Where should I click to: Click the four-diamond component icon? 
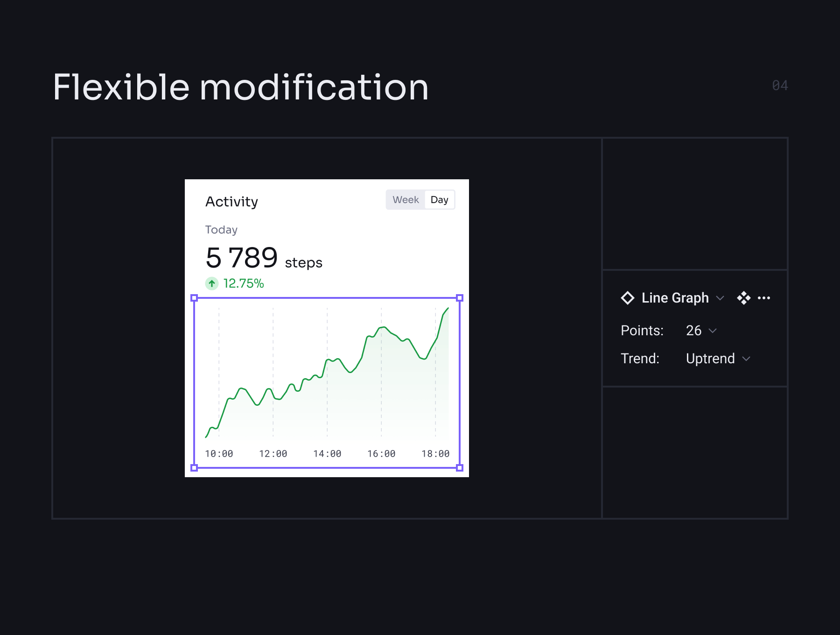tap(743, 298)
